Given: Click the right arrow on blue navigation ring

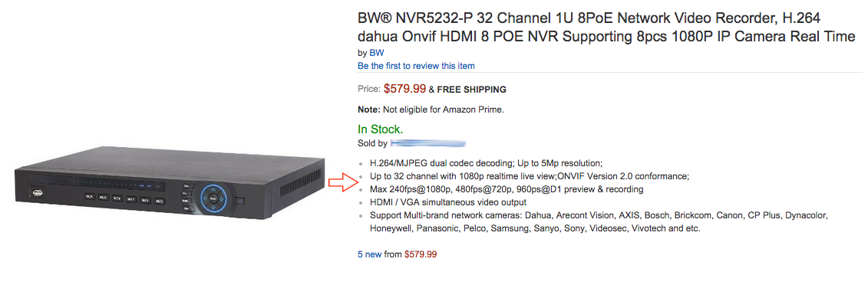Looking at the screenshot, I should tap(222, 199).
